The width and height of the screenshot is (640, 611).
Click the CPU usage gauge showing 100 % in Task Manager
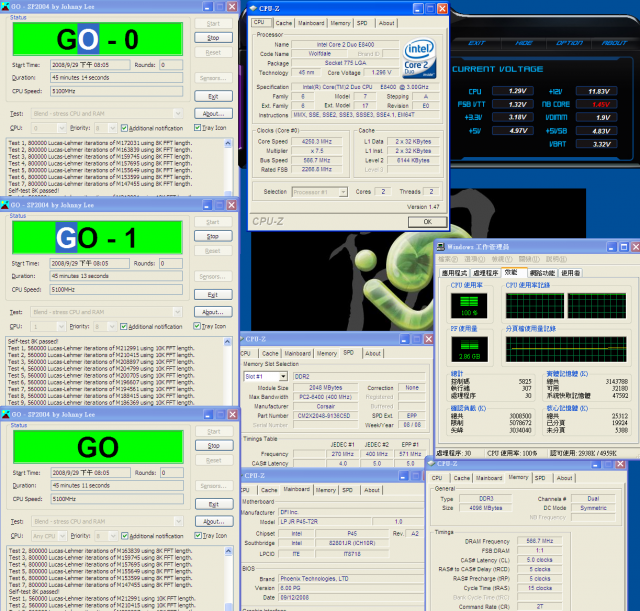pos(469,305)
